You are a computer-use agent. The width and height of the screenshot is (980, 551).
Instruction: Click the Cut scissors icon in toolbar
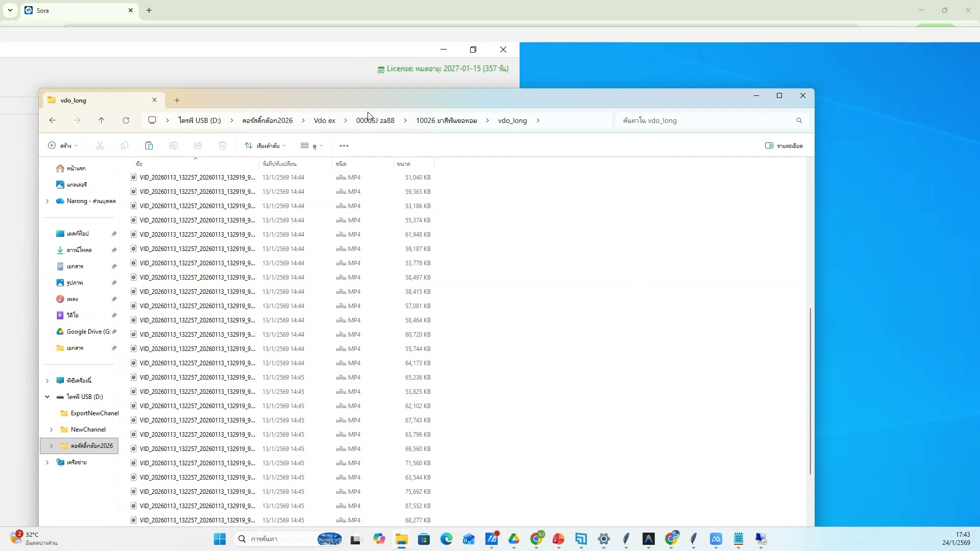point(100,146)
